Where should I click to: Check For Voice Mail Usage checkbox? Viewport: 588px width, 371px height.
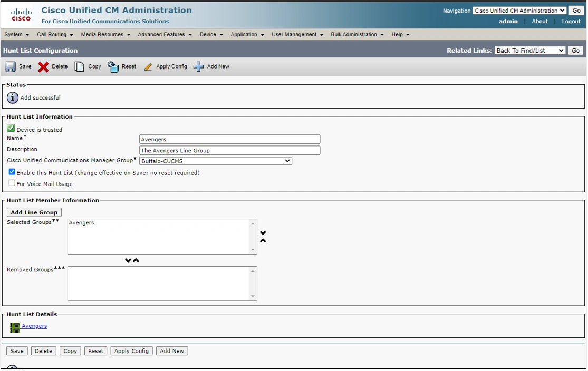point(12,183)
